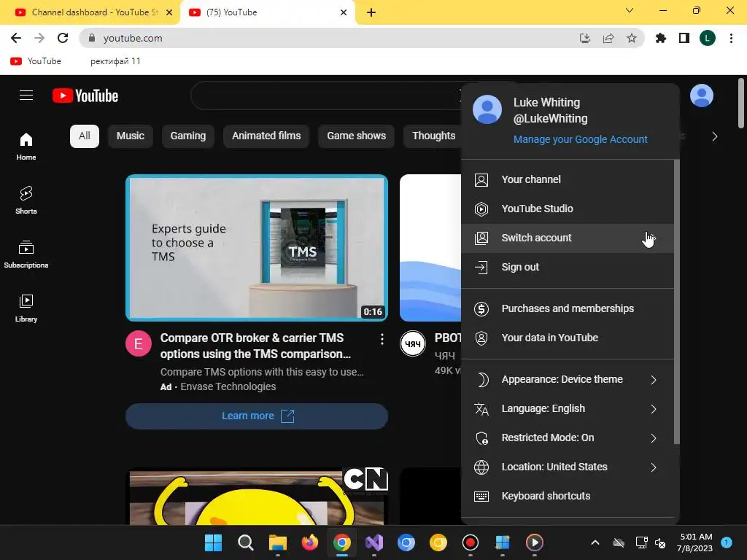Click the avatar inside account menu
747x560 pixels.
pyautogui.click(x=487, y=109)
